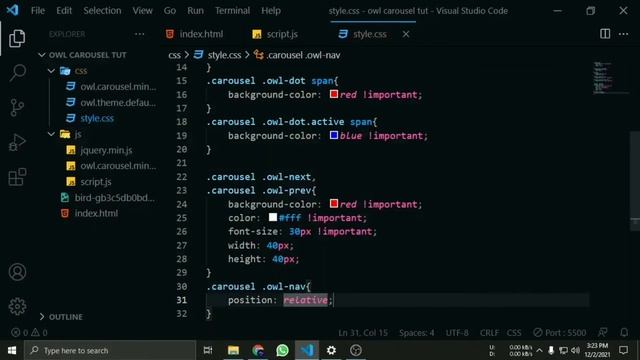Click in the taskbar search box
This screenshot has width=640, height=360.
110,350
